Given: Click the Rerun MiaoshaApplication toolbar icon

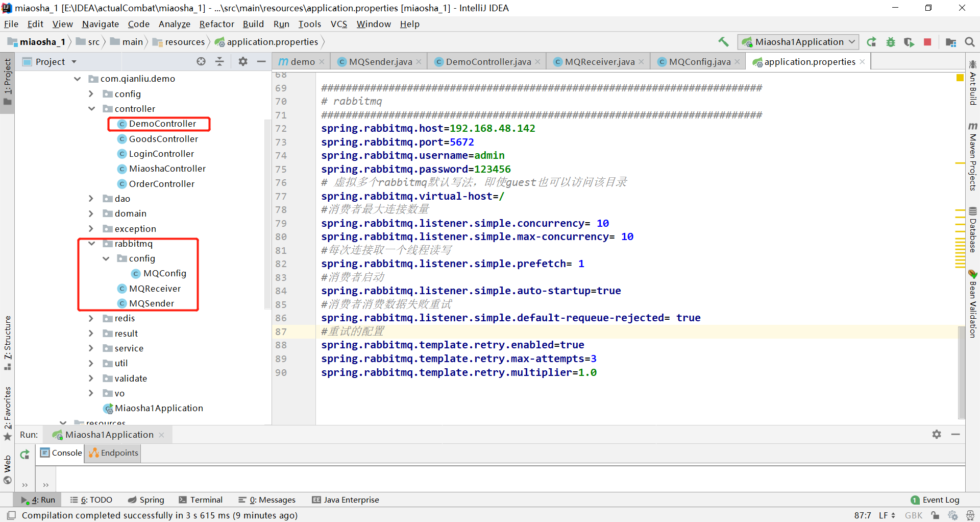Looking at the screenshot, I should (872, 42).
